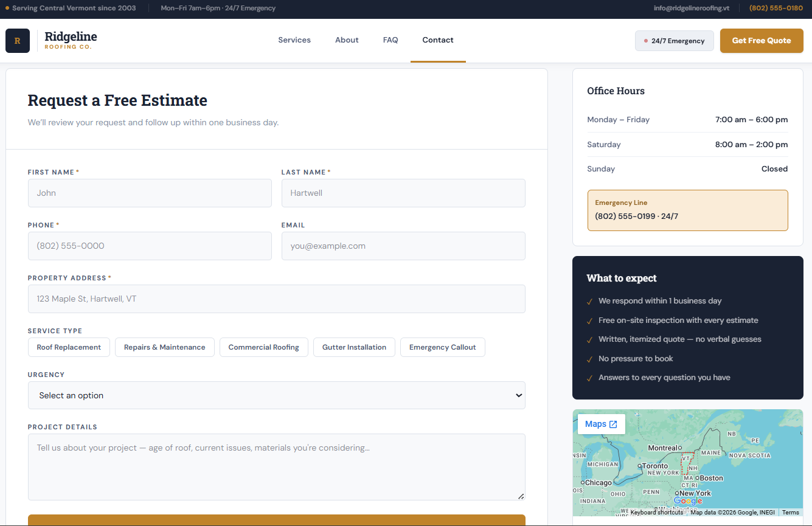Click the Boston label on the map
This screenshot has height=526, width=812.
point(712,478)
